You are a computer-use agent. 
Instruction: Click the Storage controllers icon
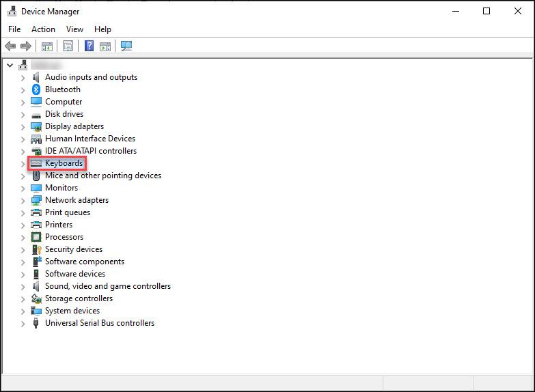pos(36,298)
